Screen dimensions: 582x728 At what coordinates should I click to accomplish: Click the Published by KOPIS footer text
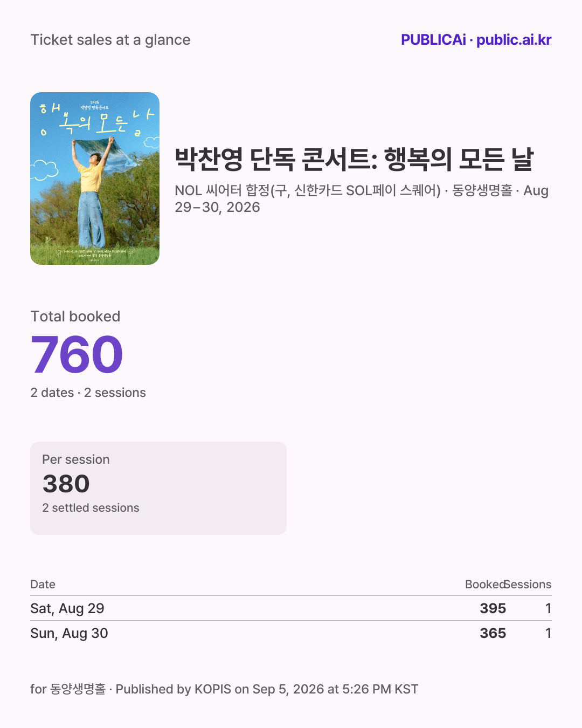(224, 689)
